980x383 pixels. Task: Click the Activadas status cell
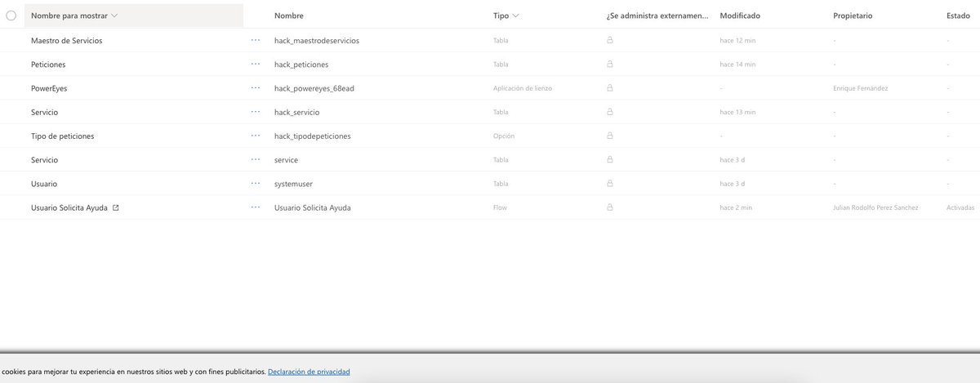(x=960, y=207)
